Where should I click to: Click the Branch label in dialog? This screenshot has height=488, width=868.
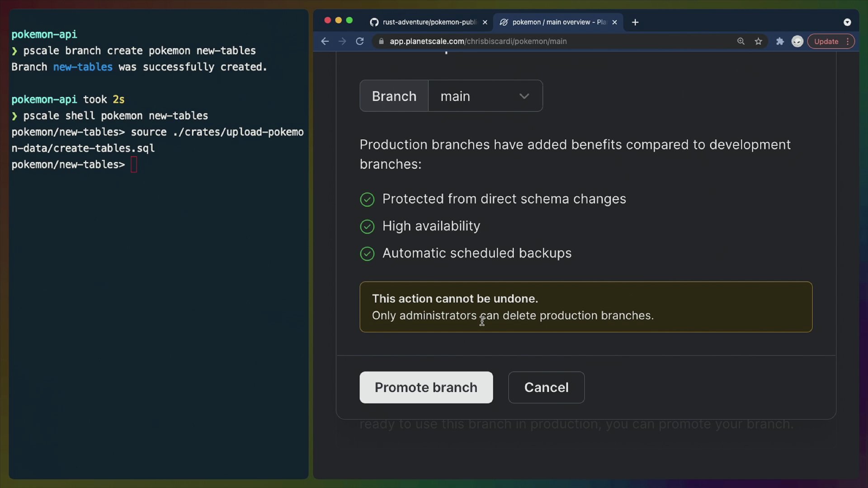point(394,96)
